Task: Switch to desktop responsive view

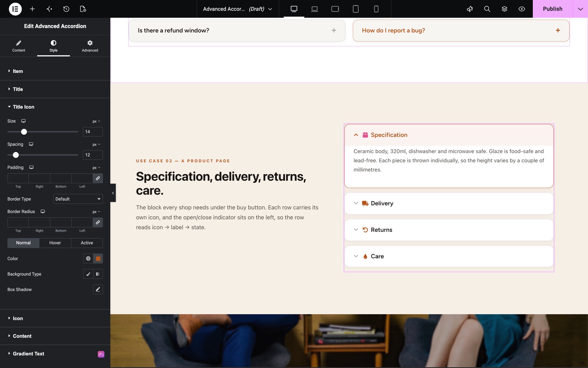Action: click(x=294, y=9)
